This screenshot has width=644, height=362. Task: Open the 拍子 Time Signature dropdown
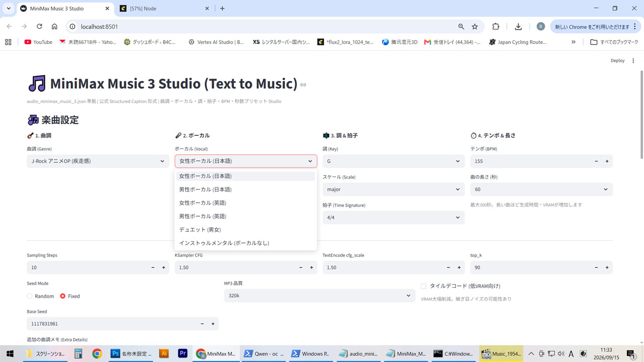coord(393,217)
